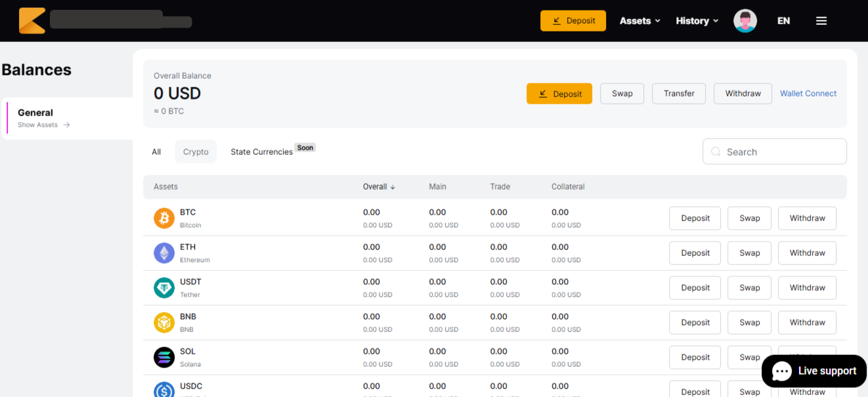This screenshot has height=397, width=868.
Task: Click the Wallet Connect link
Action: (808, 93)
